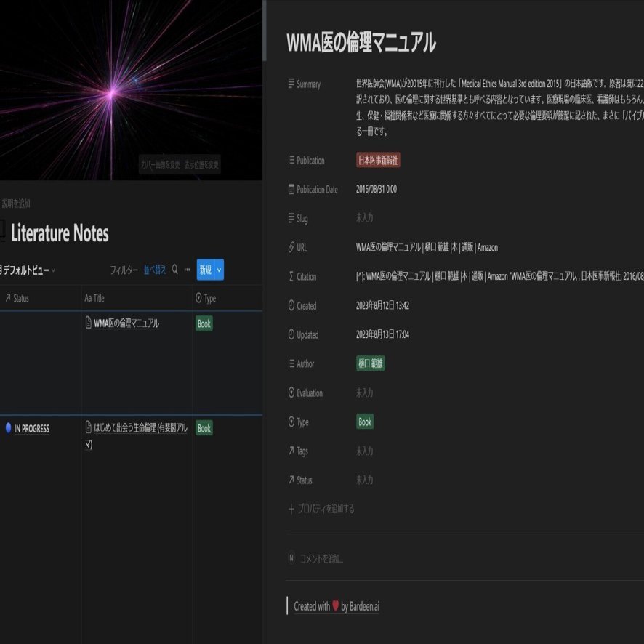Click the Created timestamp clock icon

pyautogui.click(x=291, y=305)
